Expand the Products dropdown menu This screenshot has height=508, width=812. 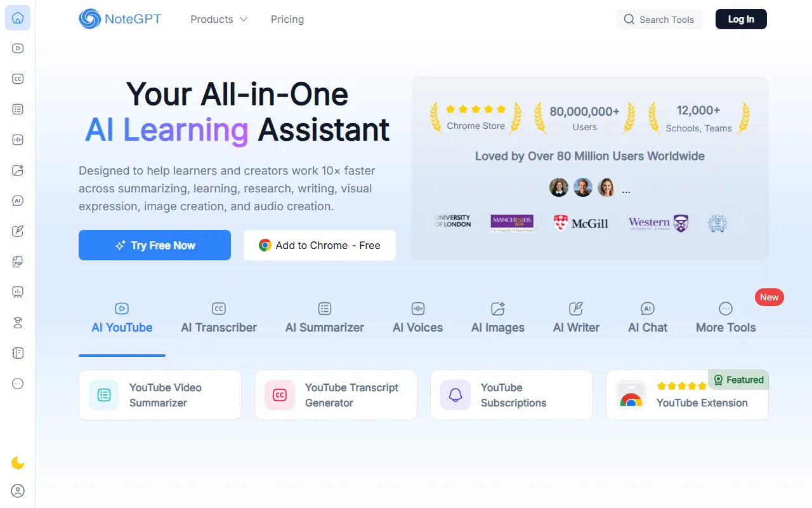(219, 20)
